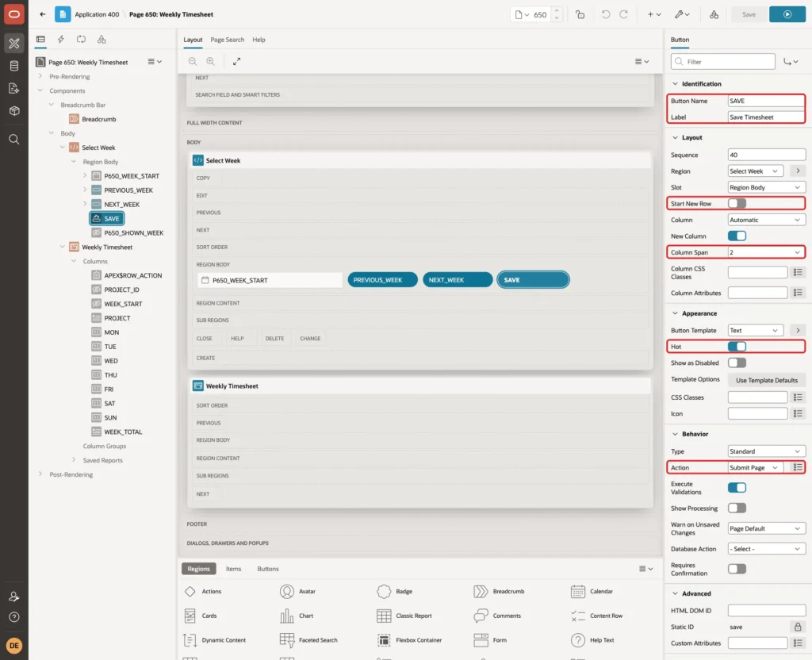Switch to the Help tab
This screenshot has width=812, height=660.
tap(259, 40)
